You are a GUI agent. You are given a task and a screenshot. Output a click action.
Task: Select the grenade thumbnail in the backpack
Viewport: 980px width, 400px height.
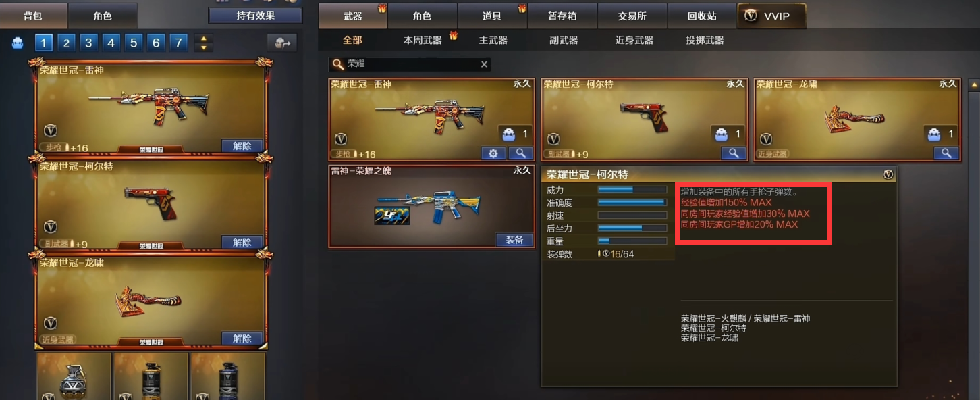tap(74, 376)
